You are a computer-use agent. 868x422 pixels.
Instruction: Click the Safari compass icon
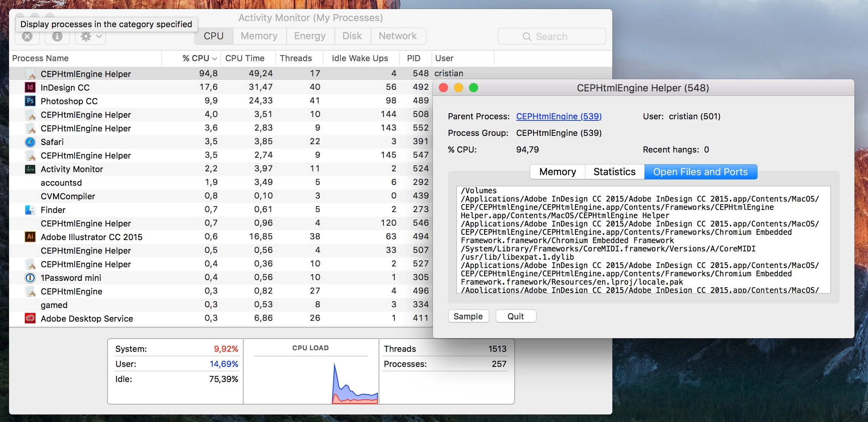pyautogui.click(x=30, y=142)
